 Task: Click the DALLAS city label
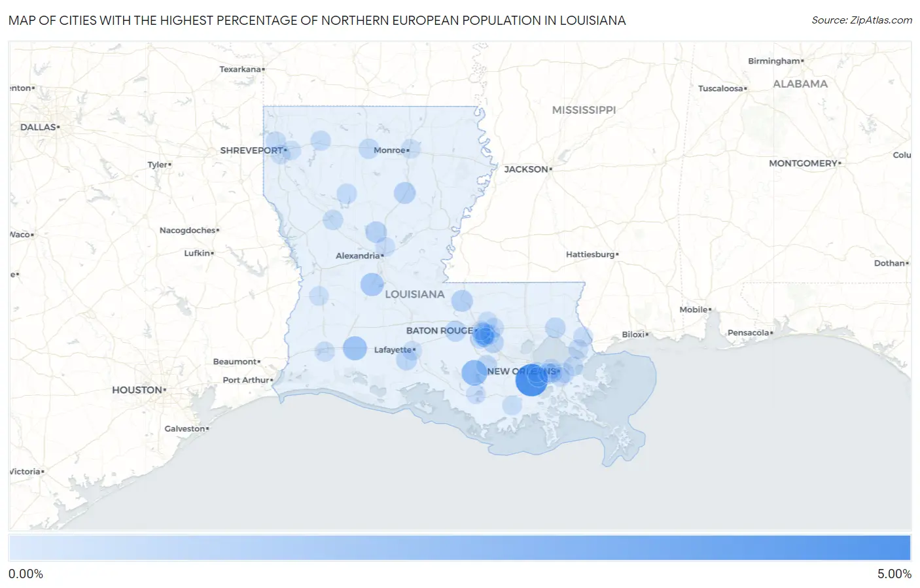(x=38, y=127)
